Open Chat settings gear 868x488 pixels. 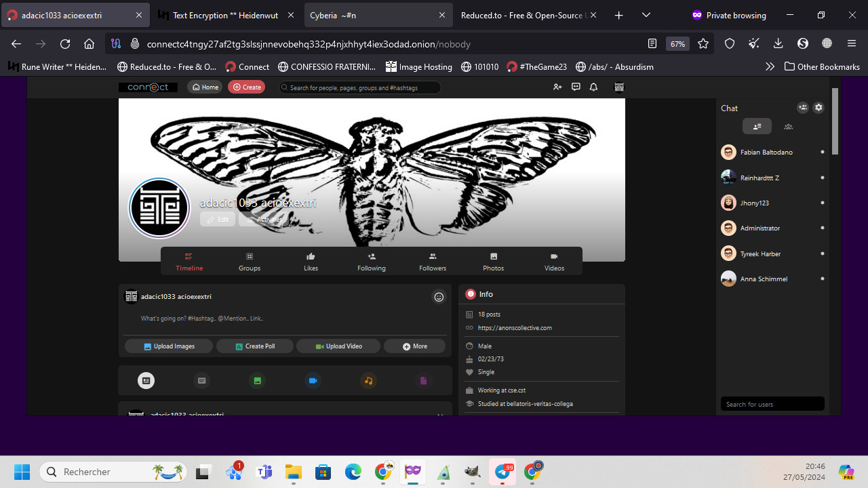818,108
